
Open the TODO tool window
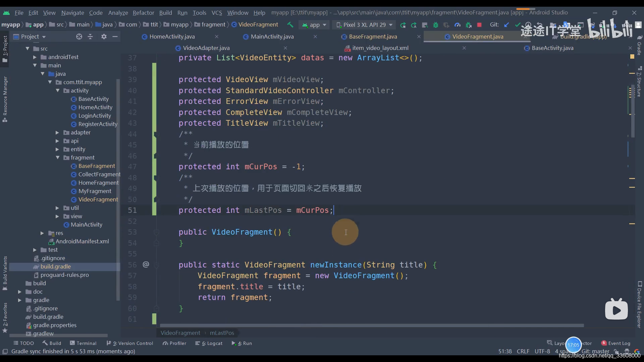[x=23, y=343]
